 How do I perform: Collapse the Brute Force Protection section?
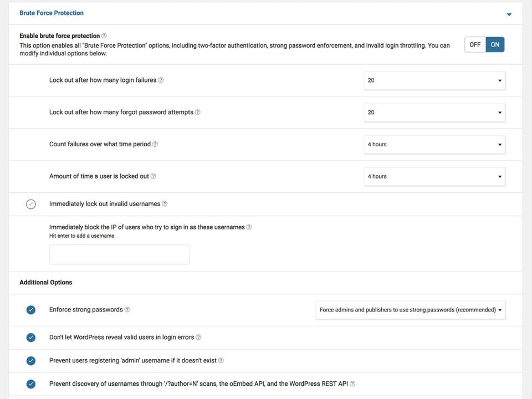pos(509,14)
